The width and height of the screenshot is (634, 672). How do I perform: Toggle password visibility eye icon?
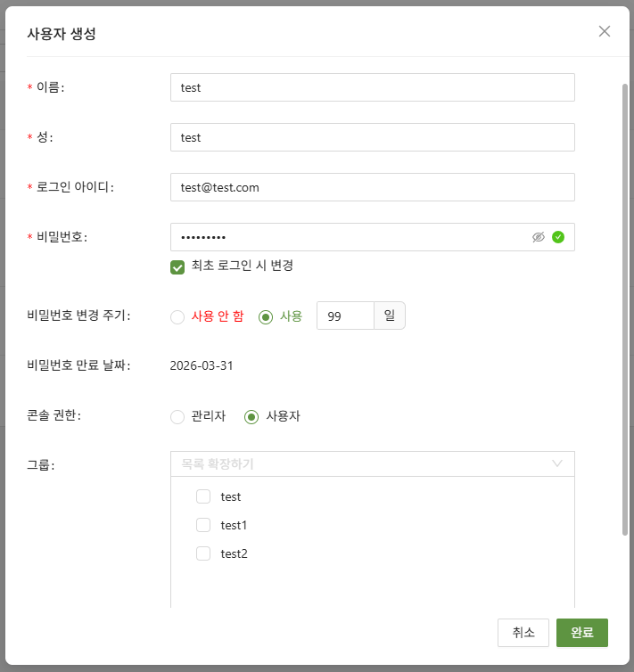point(538,237)
